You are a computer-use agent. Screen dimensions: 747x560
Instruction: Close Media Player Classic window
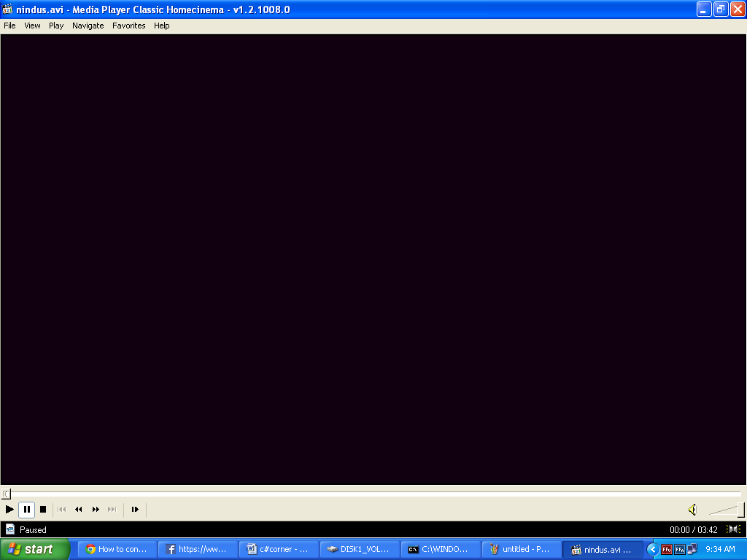click(738, 9)
